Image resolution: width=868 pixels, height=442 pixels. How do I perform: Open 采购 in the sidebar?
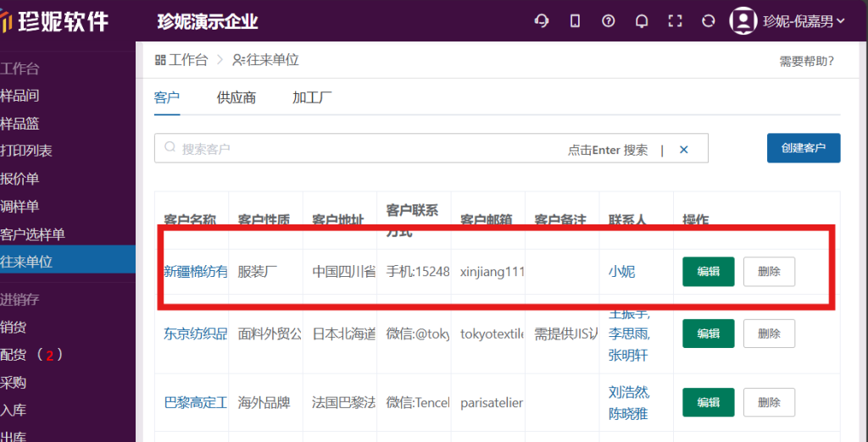point(14,382)
